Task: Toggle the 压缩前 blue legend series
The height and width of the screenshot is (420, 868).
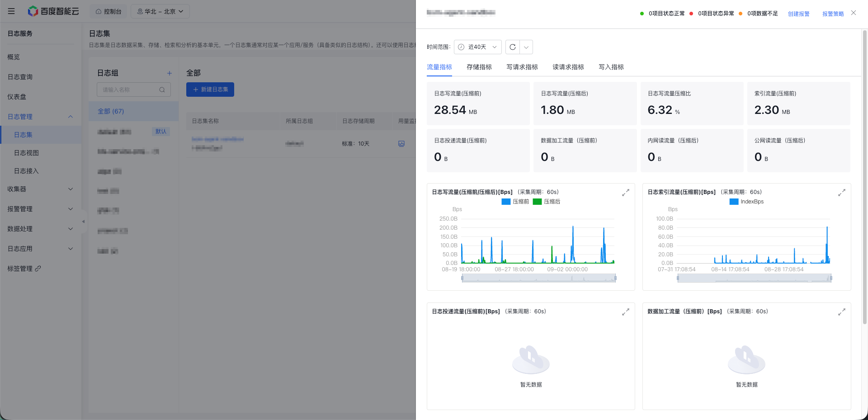Action: click(515, 202)
